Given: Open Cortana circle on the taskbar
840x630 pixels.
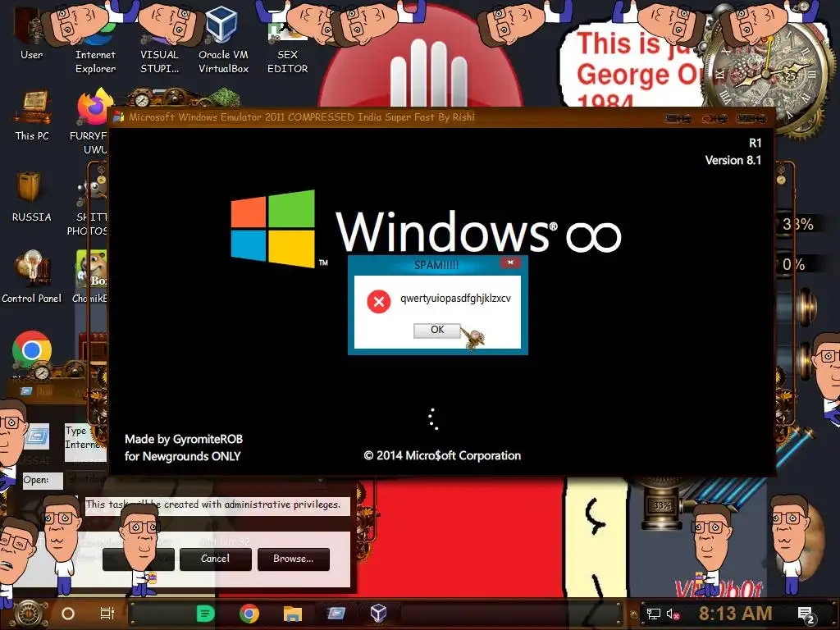Looking at the screenshot, I should tap(68, 614).
